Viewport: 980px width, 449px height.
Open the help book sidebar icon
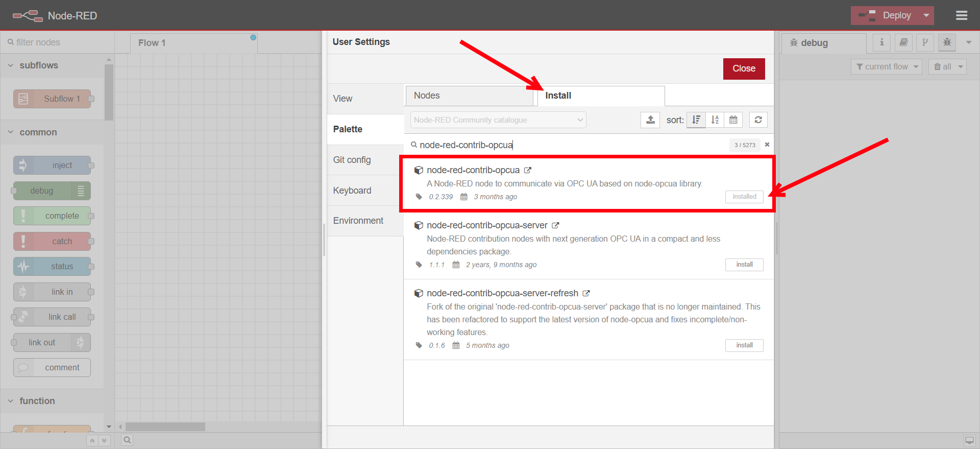(x=903, y=42)
